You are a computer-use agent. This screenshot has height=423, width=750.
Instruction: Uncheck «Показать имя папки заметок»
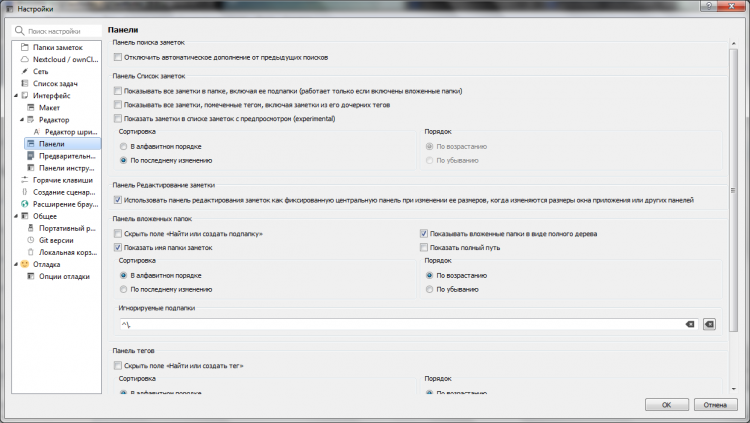118,247
